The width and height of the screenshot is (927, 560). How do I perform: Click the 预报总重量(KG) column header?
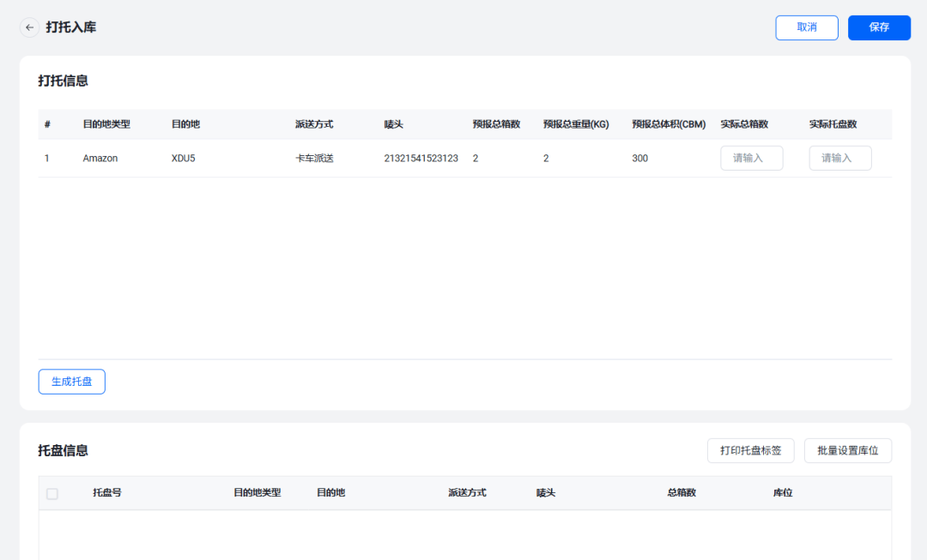pos(576,124)
